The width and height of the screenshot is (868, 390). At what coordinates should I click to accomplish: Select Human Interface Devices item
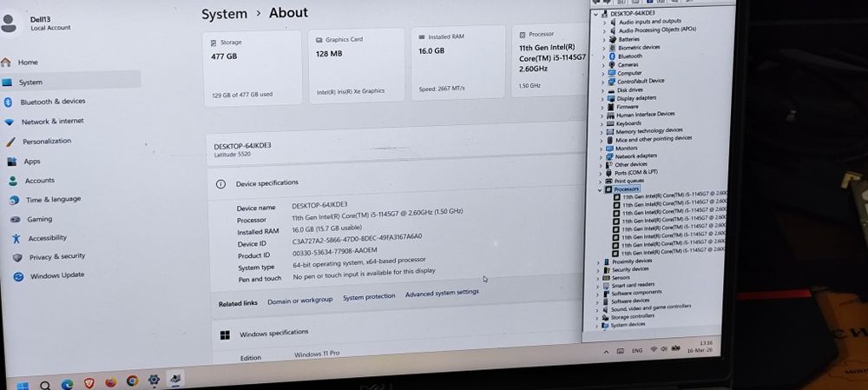pyautogui.click(x=646, y=114)
